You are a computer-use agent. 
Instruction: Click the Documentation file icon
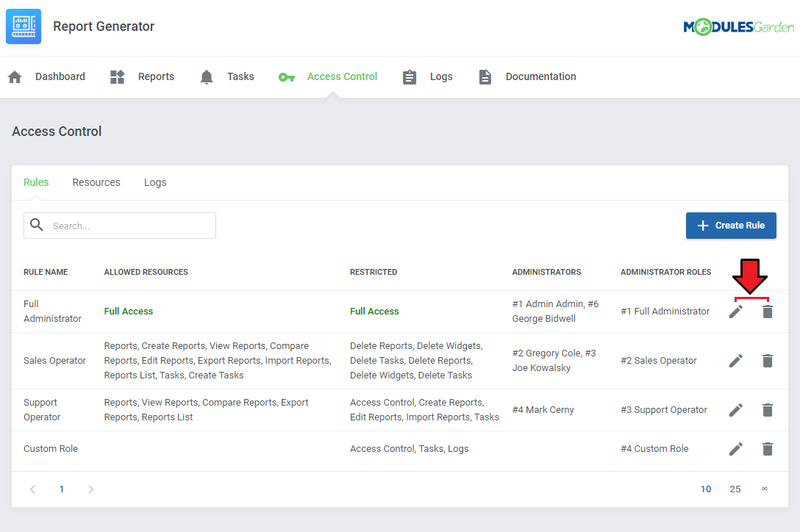click(x=485, y=77)
